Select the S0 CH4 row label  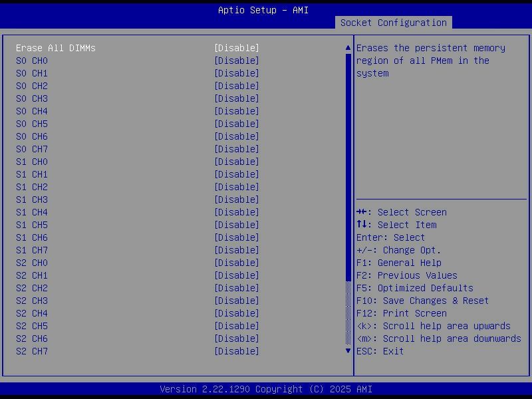[x=32, y=111]
